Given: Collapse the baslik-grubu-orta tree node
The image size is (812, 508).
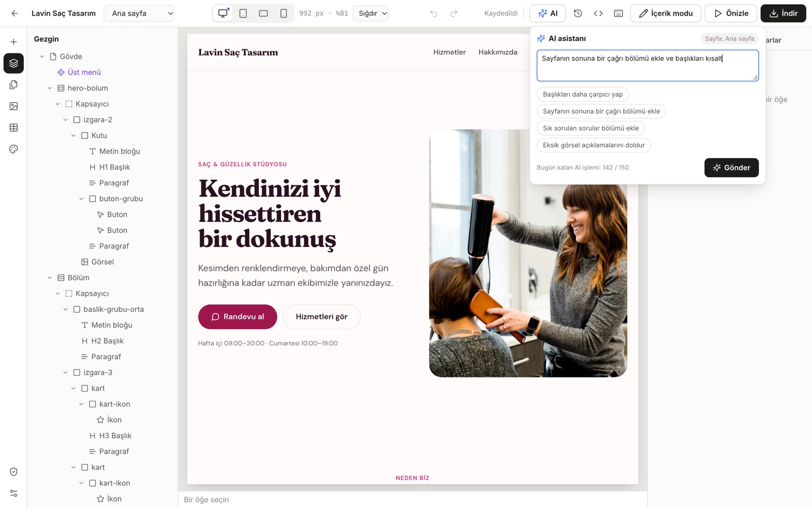Looking at the screenshot, I should tap(65, 309).
